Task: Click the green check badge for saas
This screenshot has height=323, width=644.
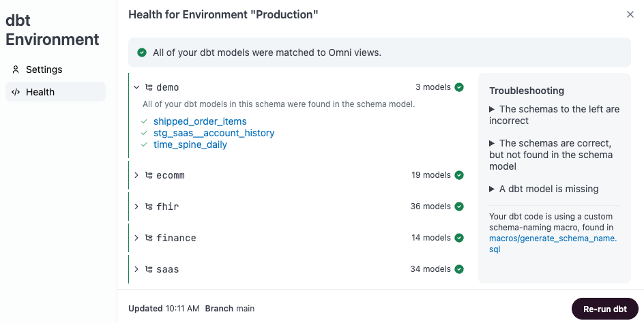Action: click(x=459, y=269)
